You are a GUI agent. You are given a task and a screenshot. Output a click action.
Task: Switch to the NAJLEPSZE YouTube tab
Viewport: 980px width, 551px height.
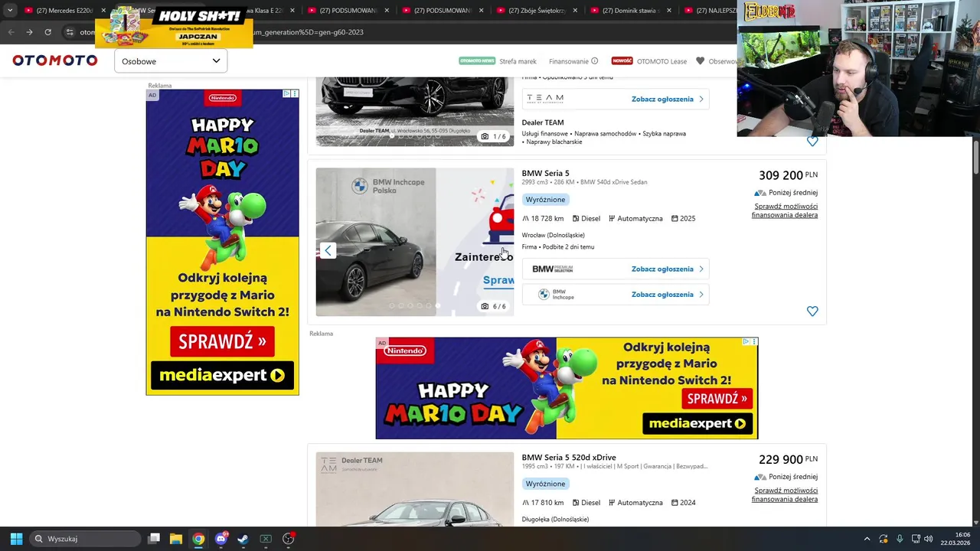point(710,11)
